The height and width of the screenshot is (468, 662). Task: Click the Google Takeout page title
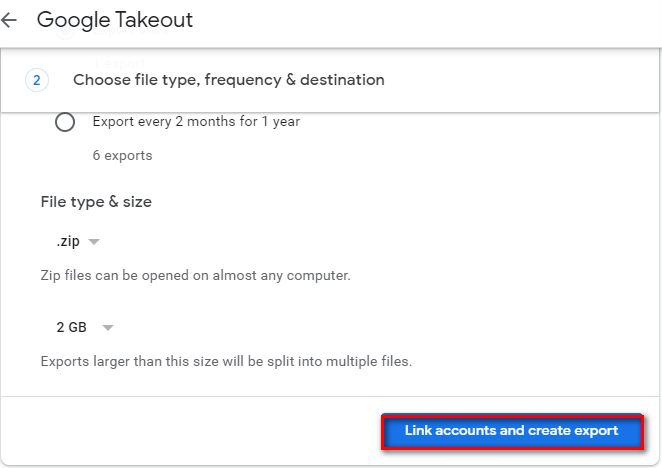115,20
